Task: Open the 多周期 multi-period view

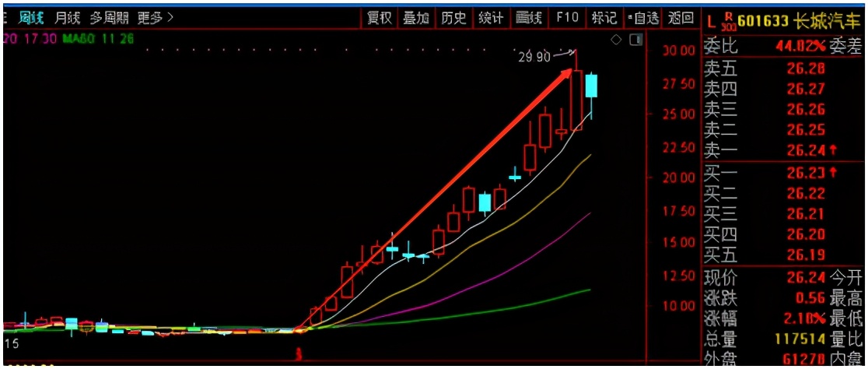Action: [109, 18]
